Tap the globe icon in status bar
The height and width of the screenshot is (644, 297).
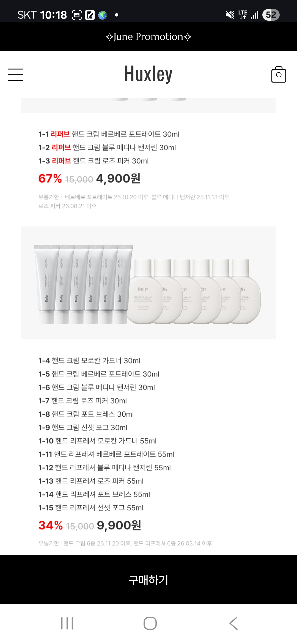coord(103,15)
